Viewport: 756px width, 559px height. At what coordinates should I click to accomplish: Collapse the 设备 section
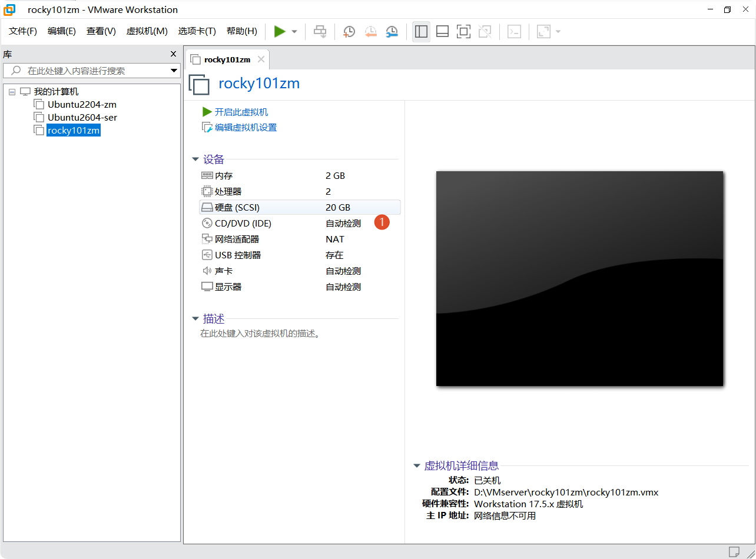click(195, 159)
